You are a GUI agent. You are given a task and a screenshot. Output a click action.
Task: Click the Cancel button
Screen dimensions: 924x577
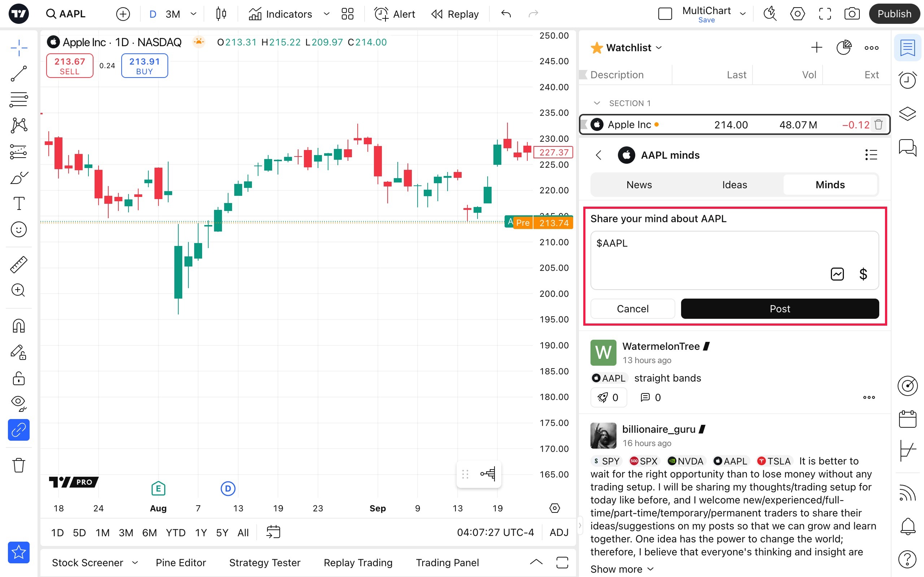tap(632, 309)
